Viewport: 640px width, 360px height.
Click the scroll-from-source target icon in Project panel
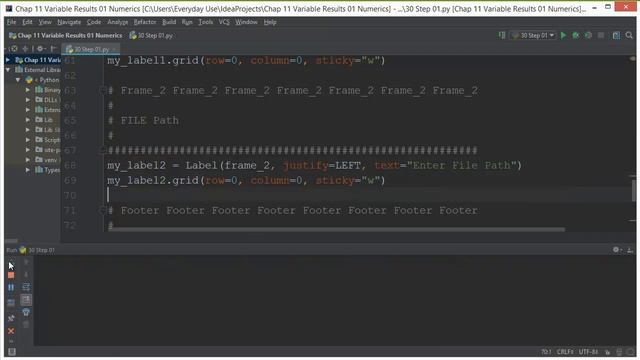coord(14,49)
